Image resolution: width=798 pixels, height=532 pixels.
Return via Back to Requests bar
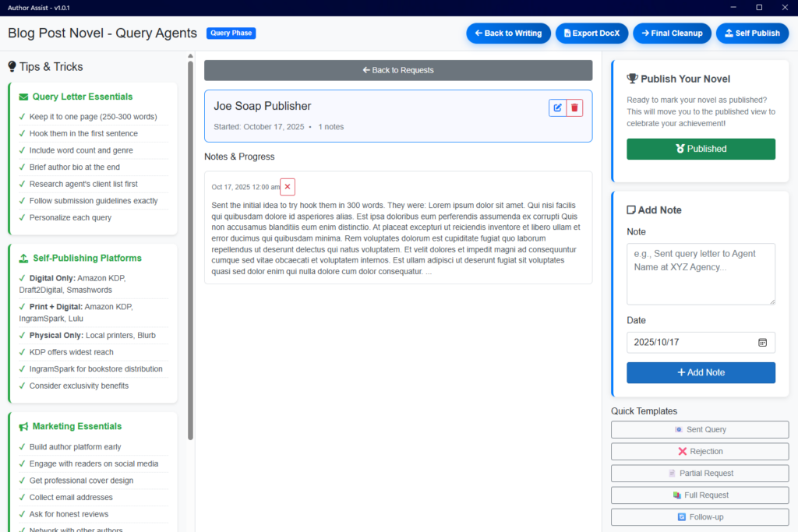[397, 70]
